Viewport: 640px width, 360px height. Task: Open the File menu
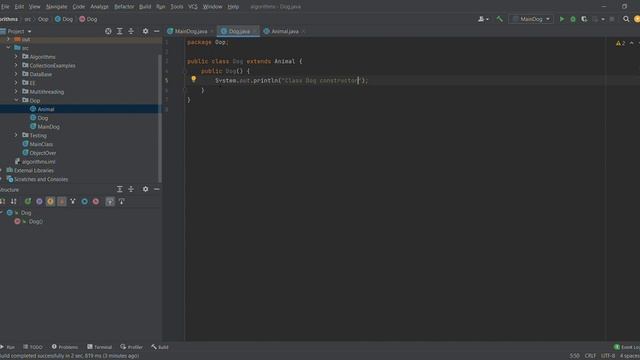5,7
